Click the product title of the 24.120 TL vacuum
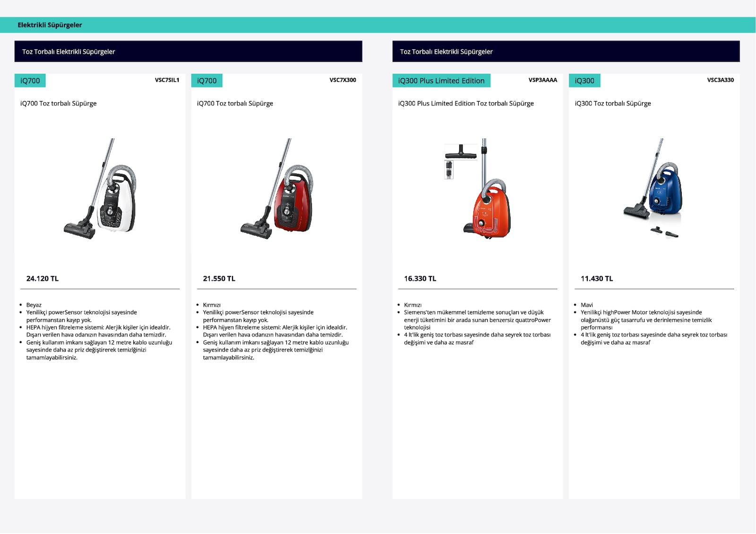 click(59, 103)
